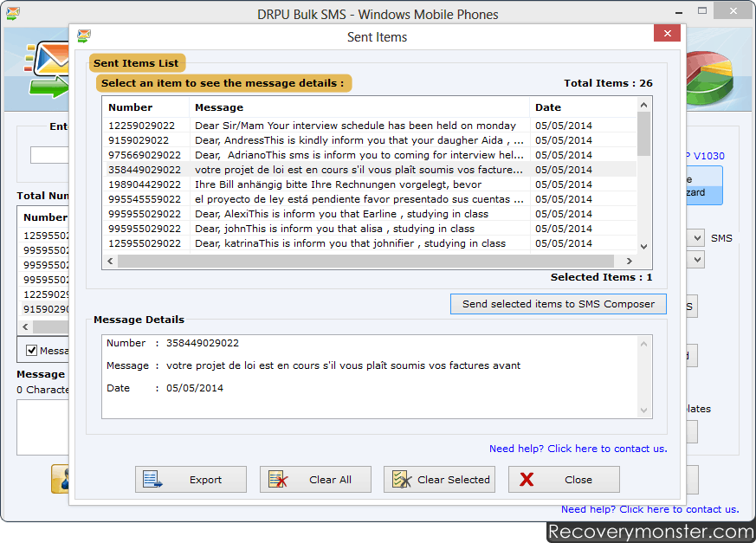Open 'Need help? Click here' link in dialog
This screenshot has width=756, height=543.
click(x=578, y=449)
